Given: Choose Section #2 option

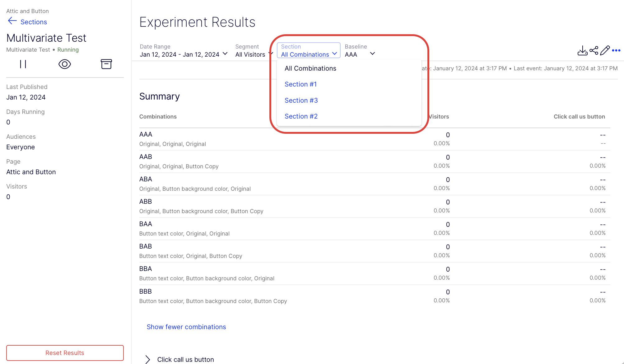Looking at the screenshot, I should pos(301,116).
